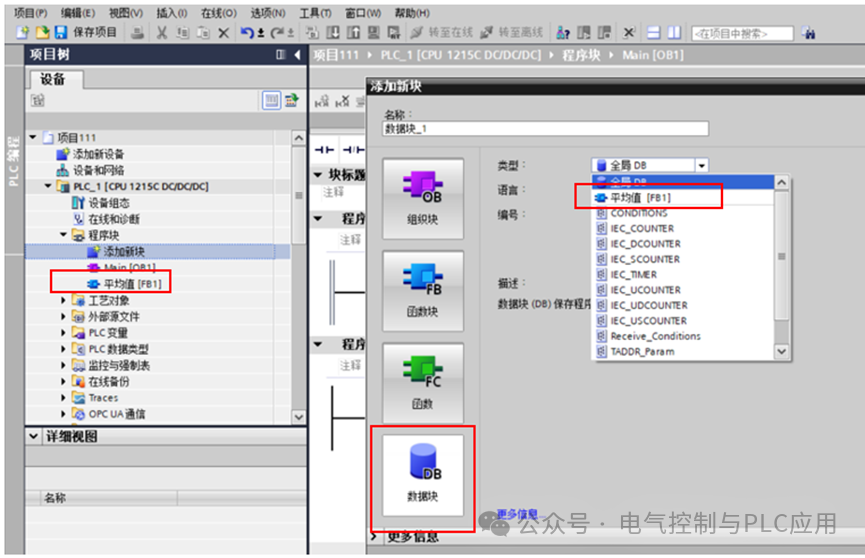Open the 类型 dropdown arrow
Screen dimensions: 865x558
pos(702,165)
